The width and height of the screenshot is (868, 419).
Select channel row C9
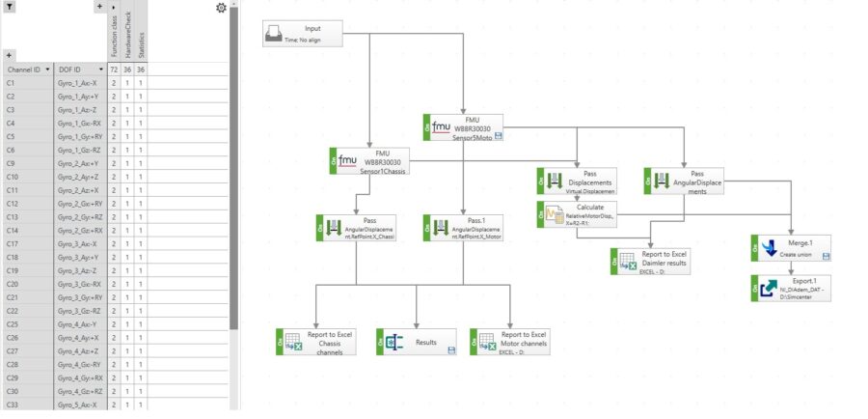point(28,163)
